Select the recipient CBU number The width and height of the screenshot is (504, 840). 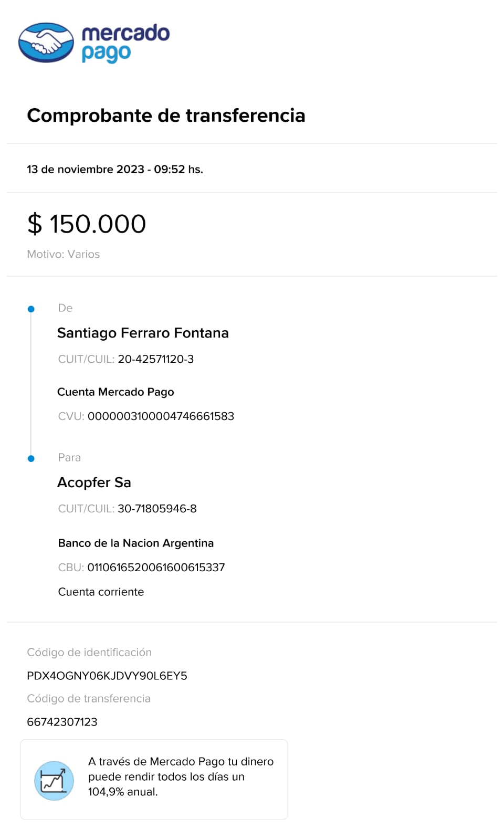point(156,568)
